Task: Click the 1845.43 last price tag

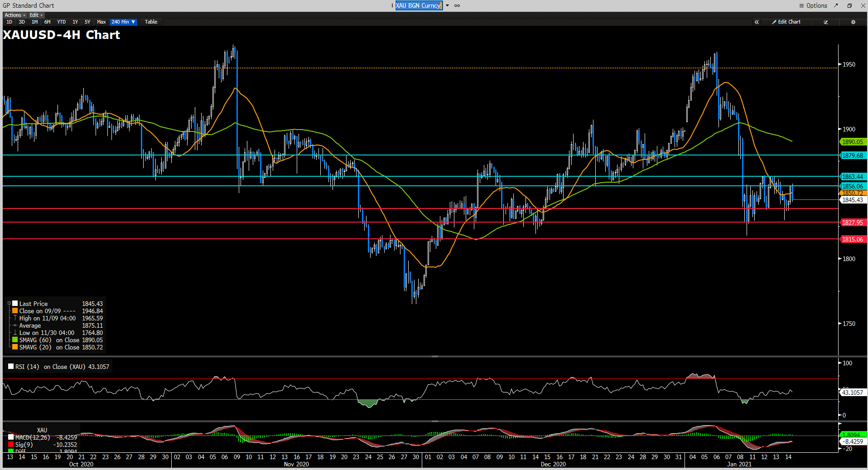Action: click(x=854, y=200)
